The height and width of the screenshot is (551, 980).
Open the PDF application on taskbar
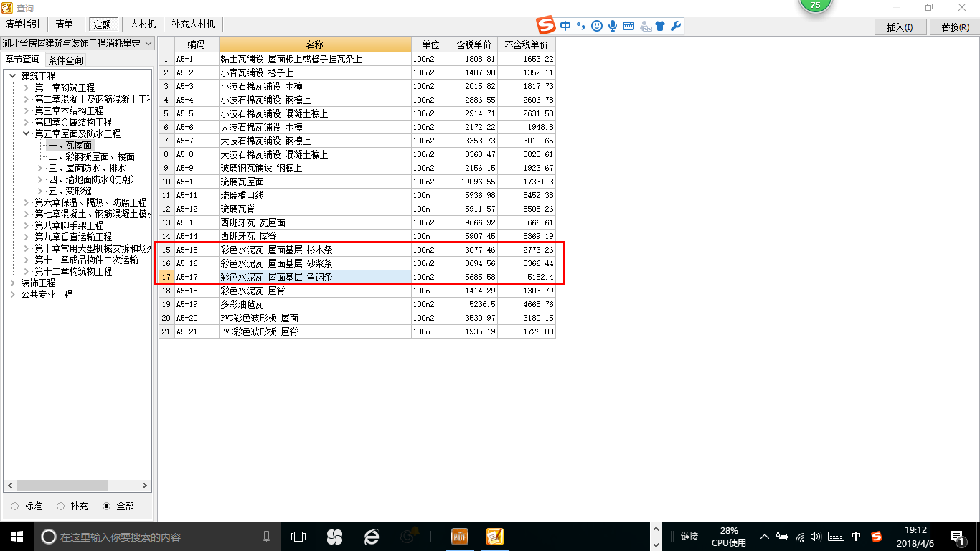(459, 537)
